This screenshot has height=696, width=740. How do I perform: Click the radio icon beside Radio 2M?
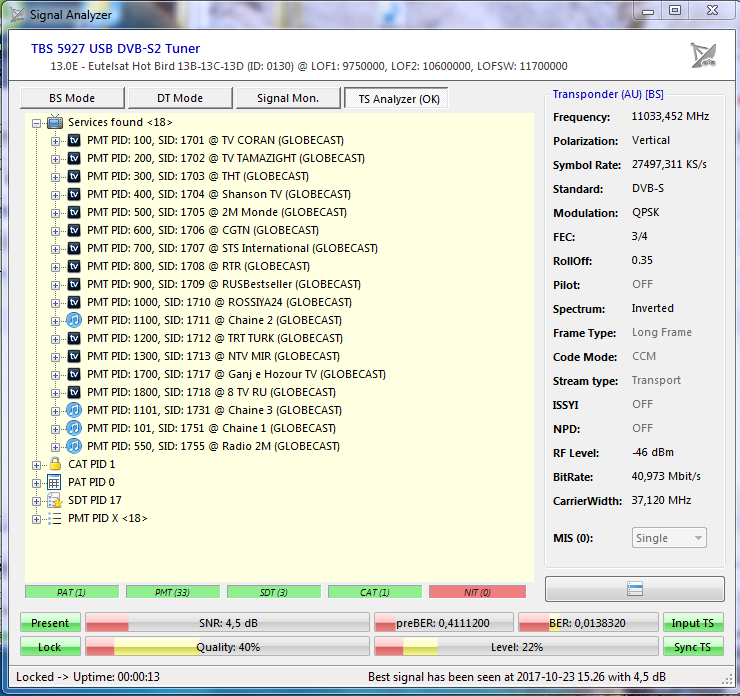[73, 447]
